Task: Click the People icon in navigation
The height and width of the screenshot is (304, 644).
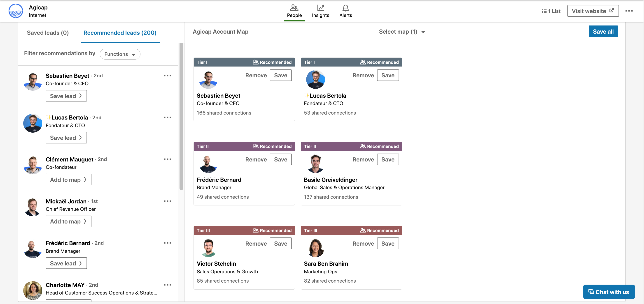Action: pos(294,8)
